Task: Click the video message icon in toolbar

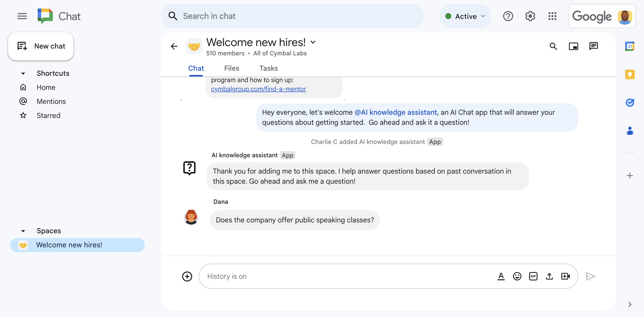Action: pos(566,275)
